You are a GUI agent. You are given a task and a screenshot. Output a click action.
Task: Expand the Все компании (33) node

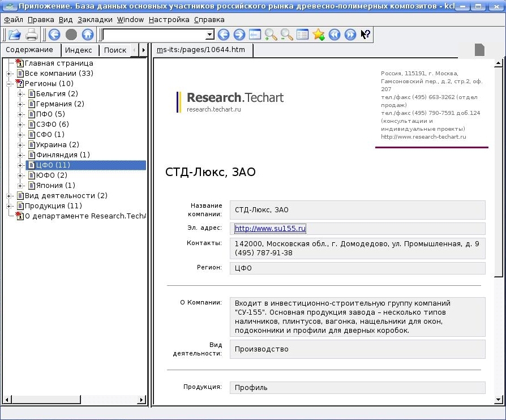(x=9, y=74)
